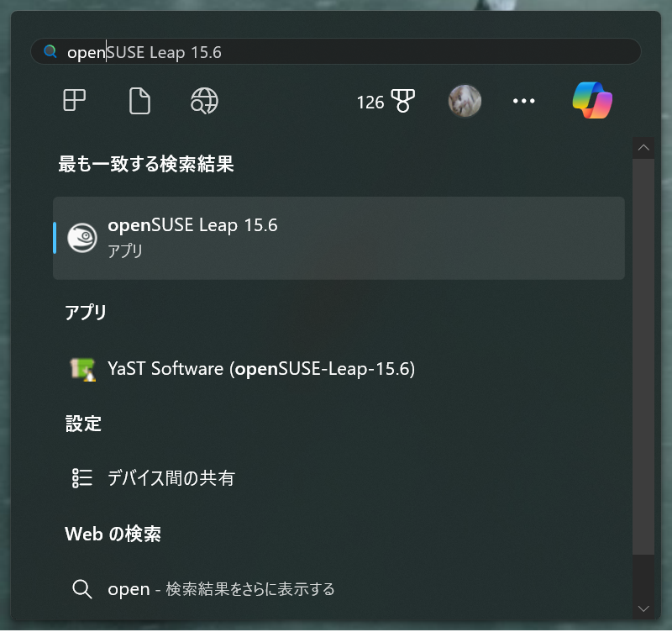Click the デバイス間の共有 settings icon
This screenshot has width=672, height=632.
coord(82,478)
